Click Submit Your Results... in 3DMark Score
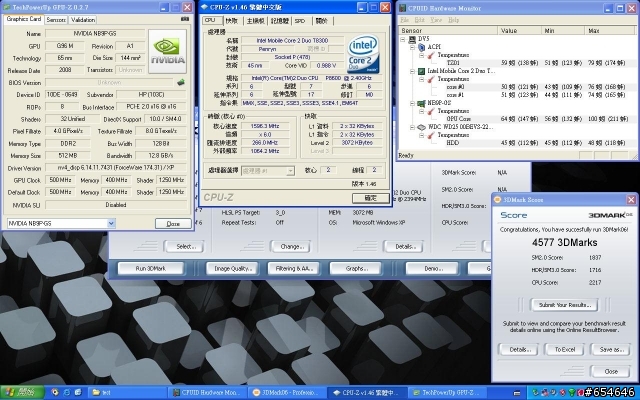The image size is (640, 400). tap(565, 305)
